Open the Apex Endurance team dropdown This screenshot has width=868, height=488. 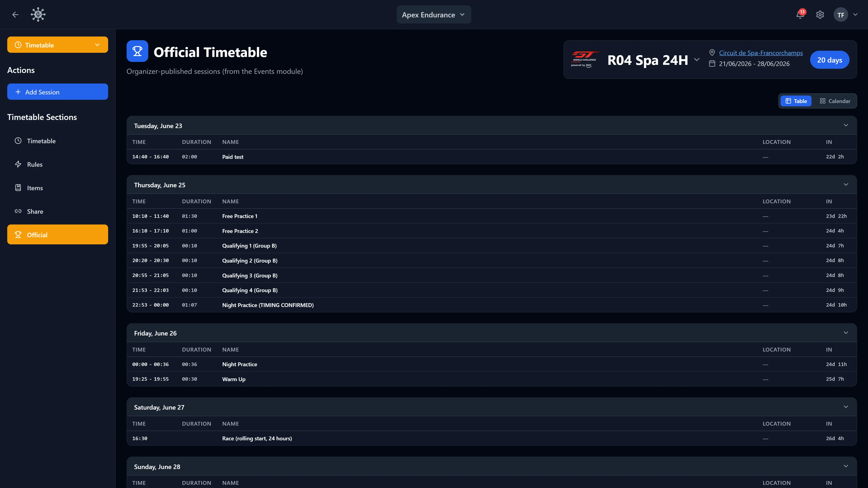tap(434, 15)
